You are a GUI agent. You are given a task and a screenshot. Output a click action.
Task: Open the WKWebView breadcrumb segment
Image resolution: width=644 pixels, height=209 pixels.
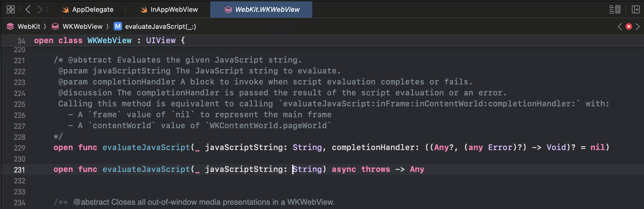tap(82, 26)
